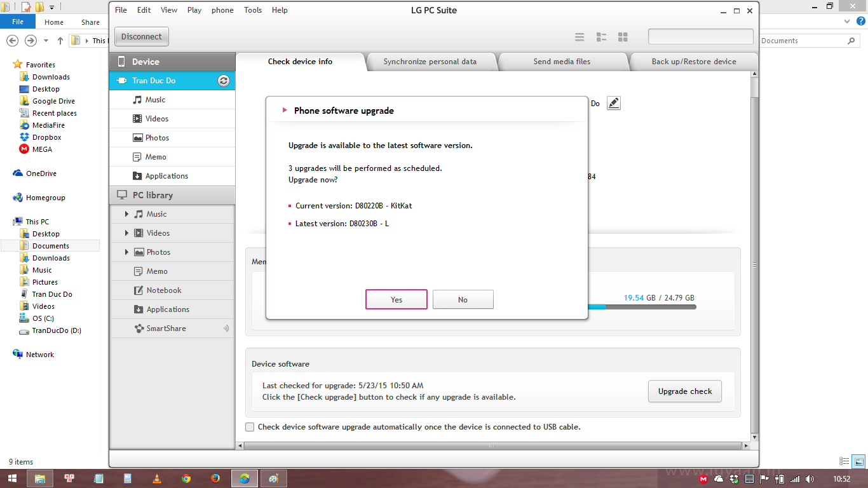This screenshot has height=488, width=868.
Task: Open Google Chrome from the taskbar
Action: [186, 478]
